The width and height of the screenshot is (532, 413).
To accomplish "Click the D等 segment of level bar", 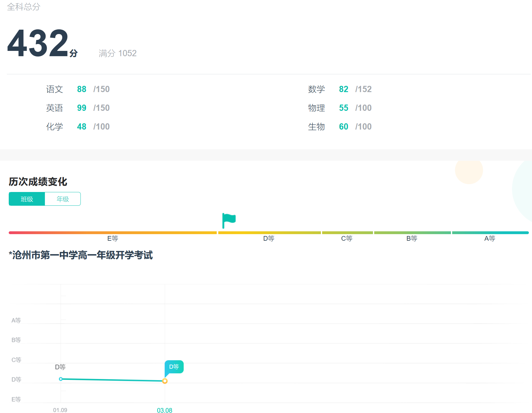I will coord(269,233).
